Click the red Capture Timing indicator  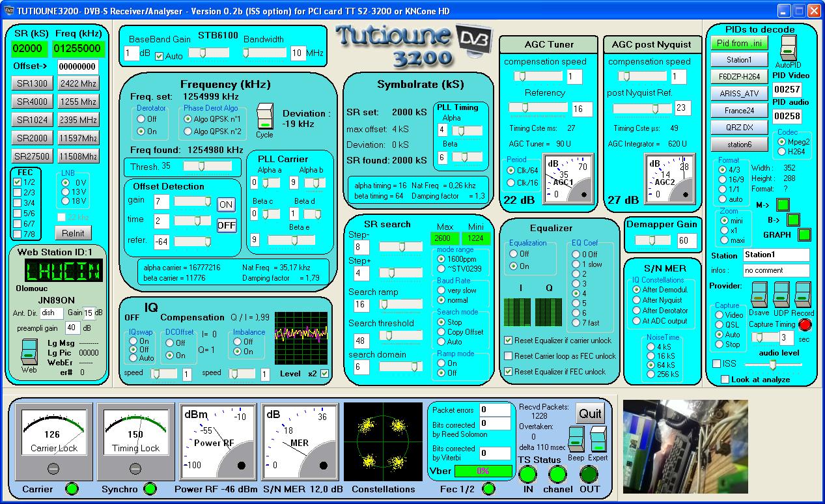pyautogui.click(x=805, y=324)
